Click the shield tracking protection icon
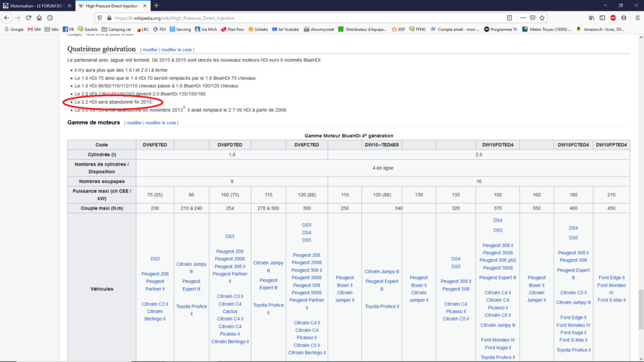644x362 pixels. click(x=99, y=18)
